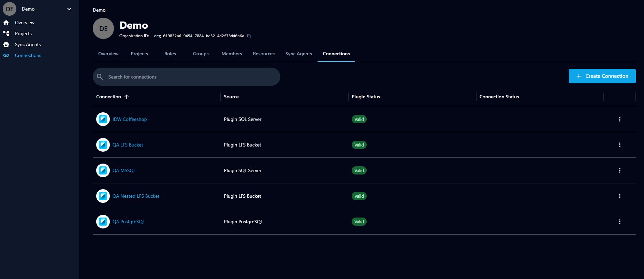644x279 pixels.
Task: Open the QA Nested LFS Bucket link
Action: 136,196
